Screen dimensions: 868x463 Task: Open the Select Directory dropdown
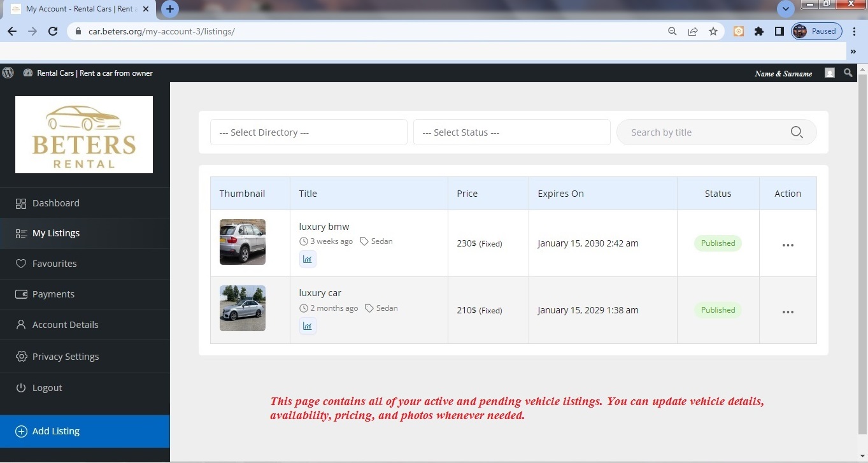pyautogui.click(x=309, y=132)
